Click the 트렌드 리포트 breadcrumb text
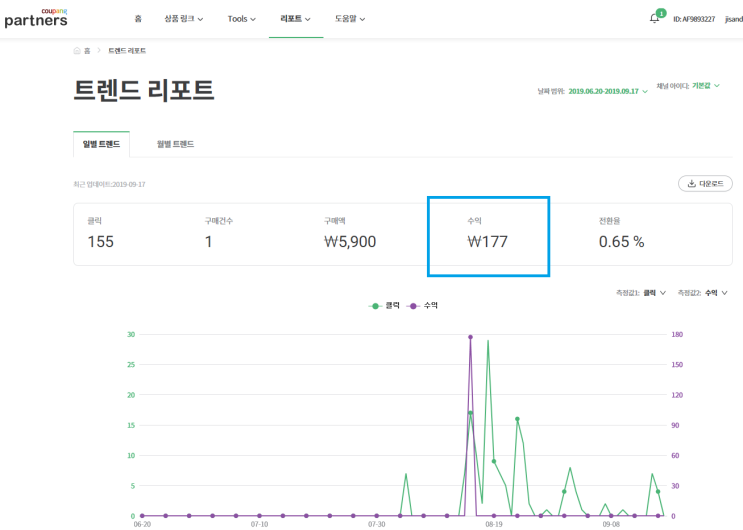Image resolution: width=743 pixels, height=530 pixels. coord(127,51)
